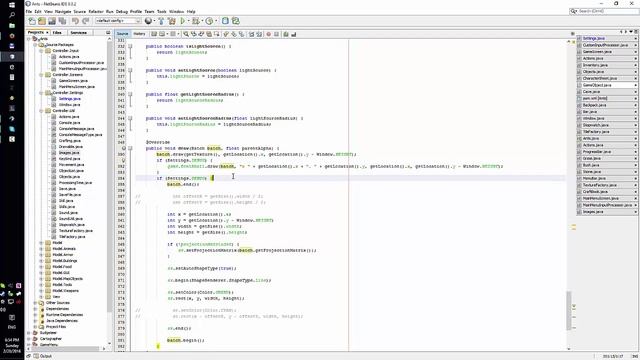Image resolution: width=640 pixels, height=360 pixels.
Task: Click the Shift Line Left icon
Action: (251, 34)
